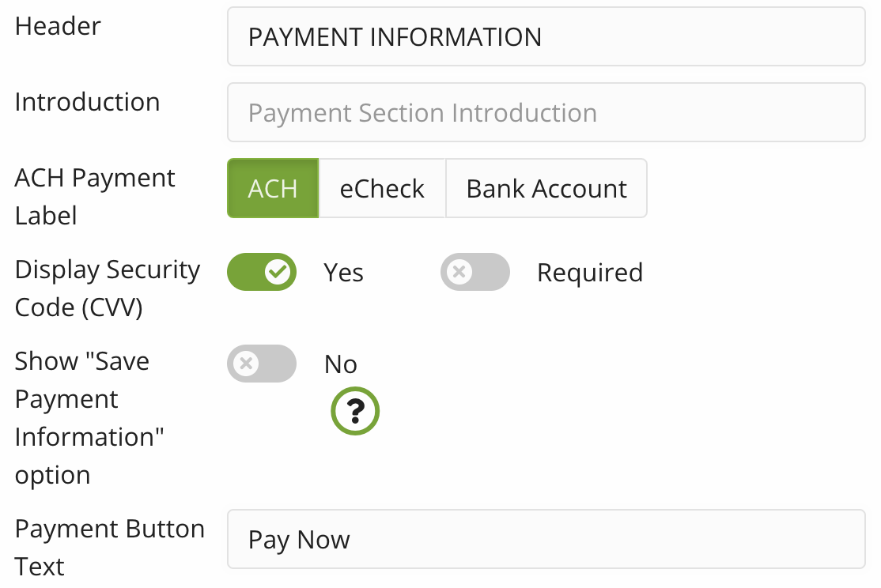Image resolution: width=881 pixels, height=588 pixels.
Task: Toggle off Display Security Code switch
Action: tap(262, 272)
